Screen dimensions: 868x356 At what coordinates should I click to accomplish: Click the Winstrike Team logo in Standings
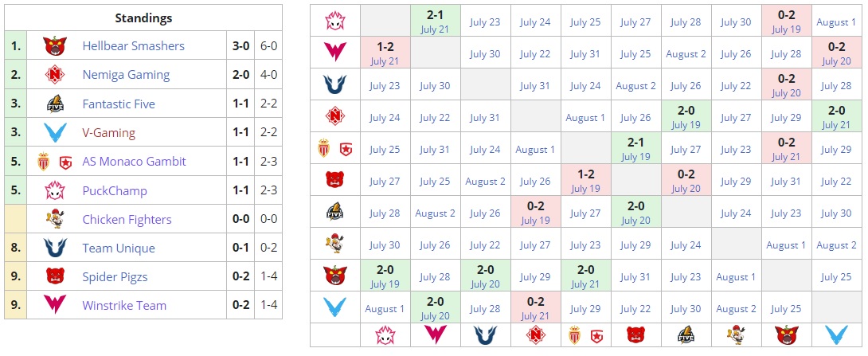pos(54,305)
